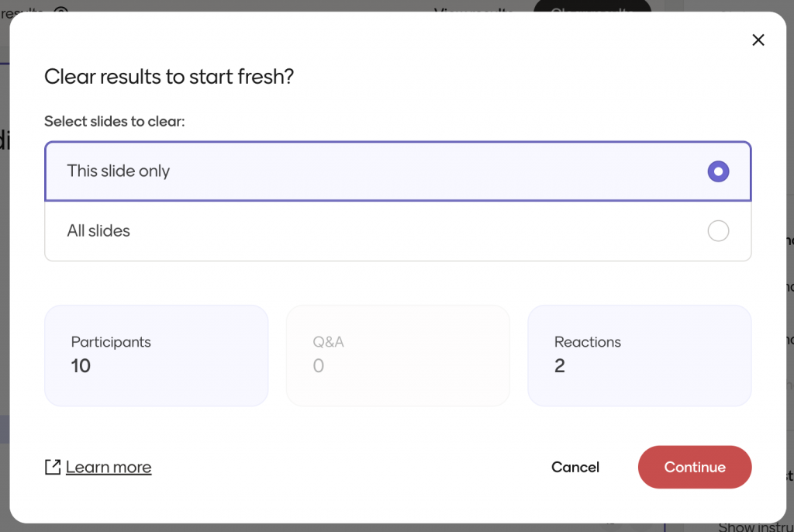
Task: Click the "Select slides to clear:" label
Action: (x=115, y=121)
